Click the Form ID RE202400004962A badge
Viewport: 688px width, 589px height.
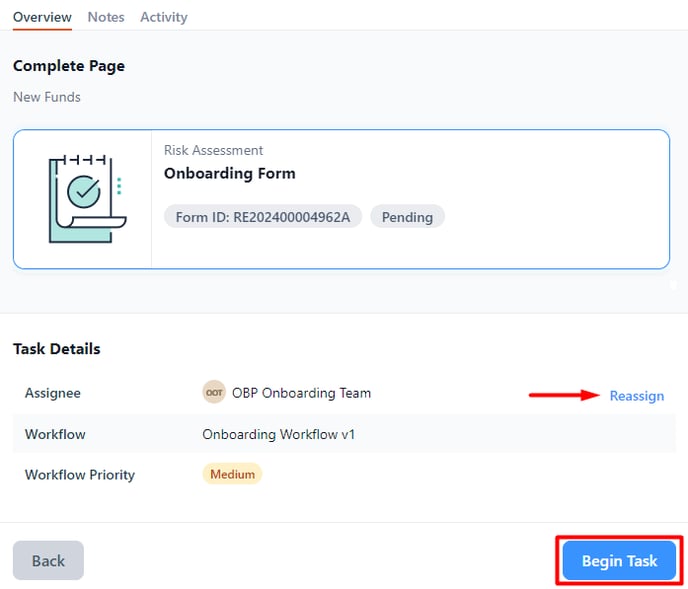pyautogui.click(x=263, y=217)
